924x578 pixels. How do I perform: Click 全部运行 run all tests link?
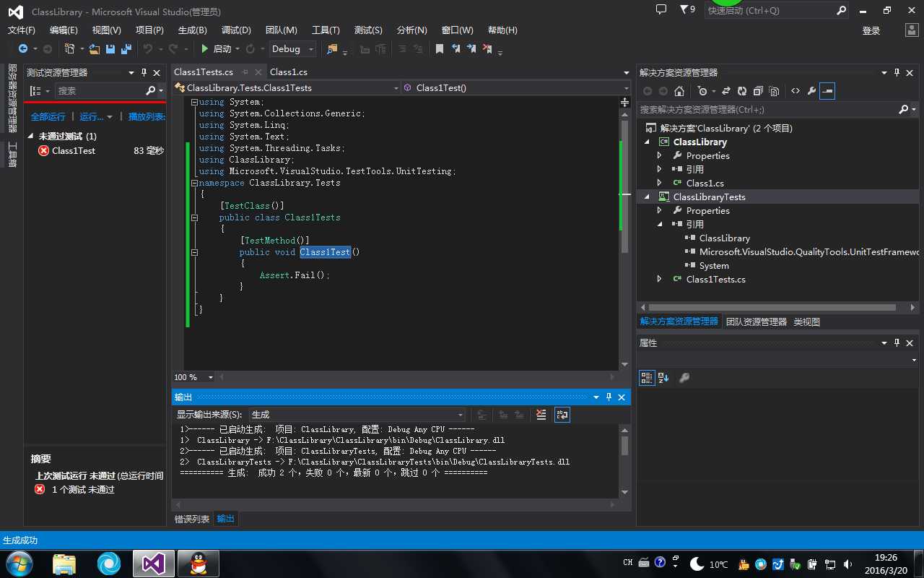48,117
